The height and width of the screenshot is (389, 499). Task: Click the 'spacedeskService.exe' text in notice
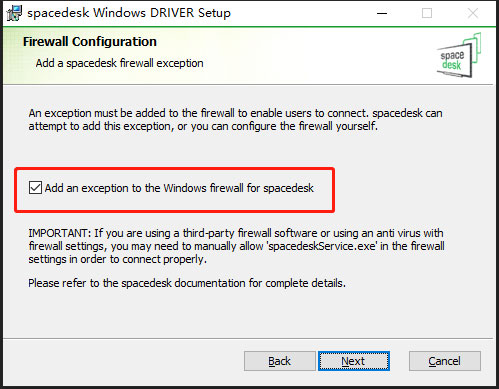click(x=322, y=246)
